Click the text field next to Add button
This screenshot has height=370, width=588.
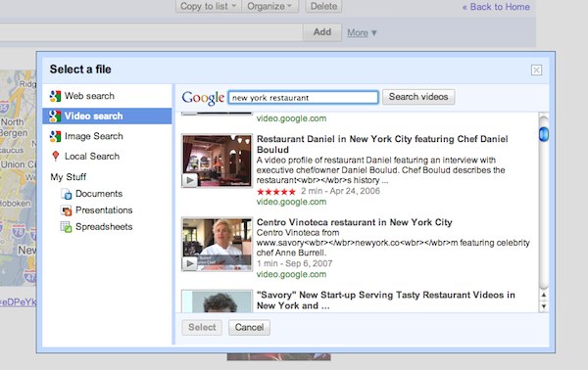coord(151,32)
